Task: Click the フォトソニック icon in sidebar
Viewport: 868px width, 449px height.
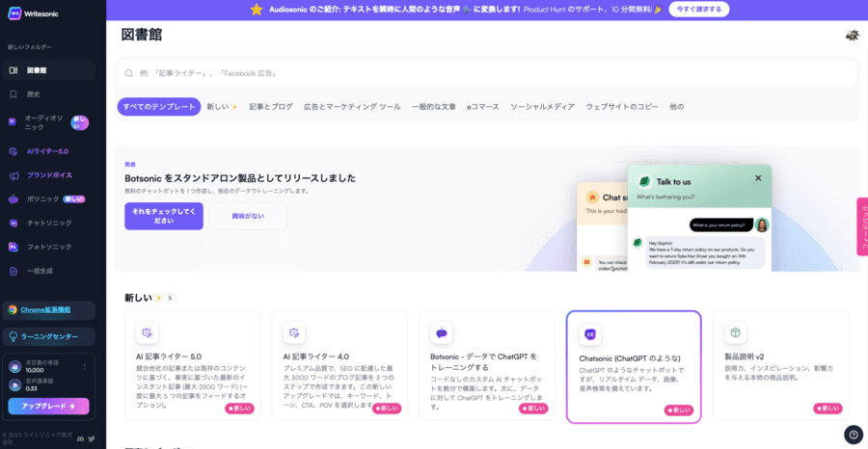Action: (14, 248)
